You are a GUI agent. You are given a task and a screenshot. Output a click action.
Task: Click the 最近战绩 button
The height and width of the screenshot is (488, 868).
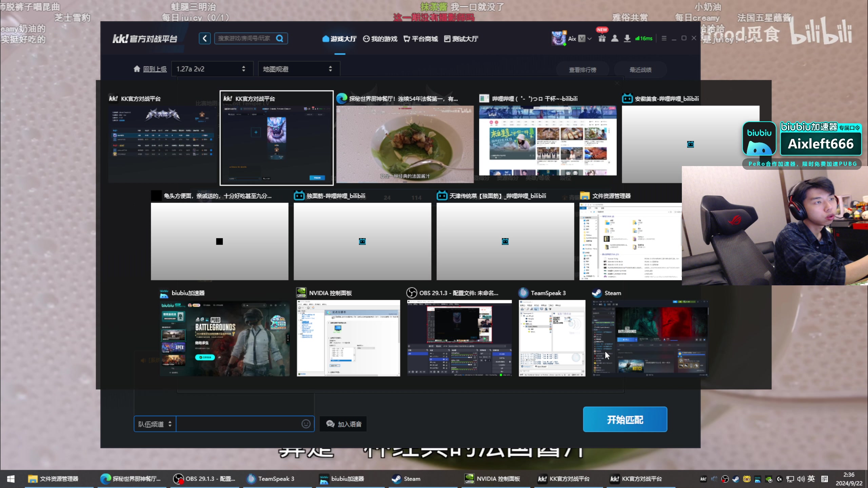click(x=640, y=70)
